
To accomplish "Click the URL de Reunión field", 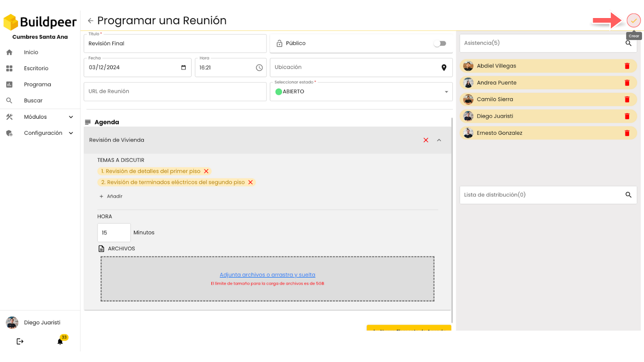I will 175,92.
